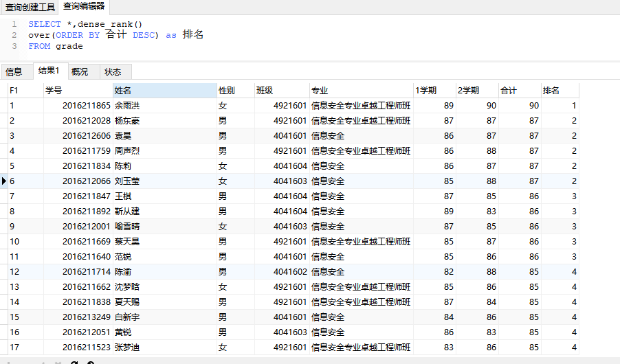The width and height of the screenshot is (620, 364).
Task: Switch to the 查询创建工具 tab
Action: 30,7
